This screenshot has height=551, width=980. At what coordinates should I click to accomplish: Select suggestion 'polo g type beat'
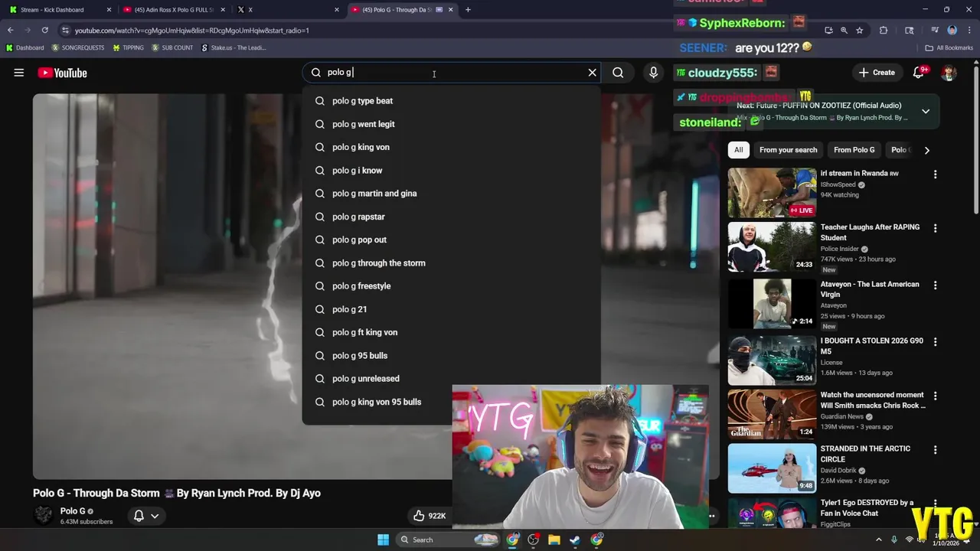click(452, 101)
